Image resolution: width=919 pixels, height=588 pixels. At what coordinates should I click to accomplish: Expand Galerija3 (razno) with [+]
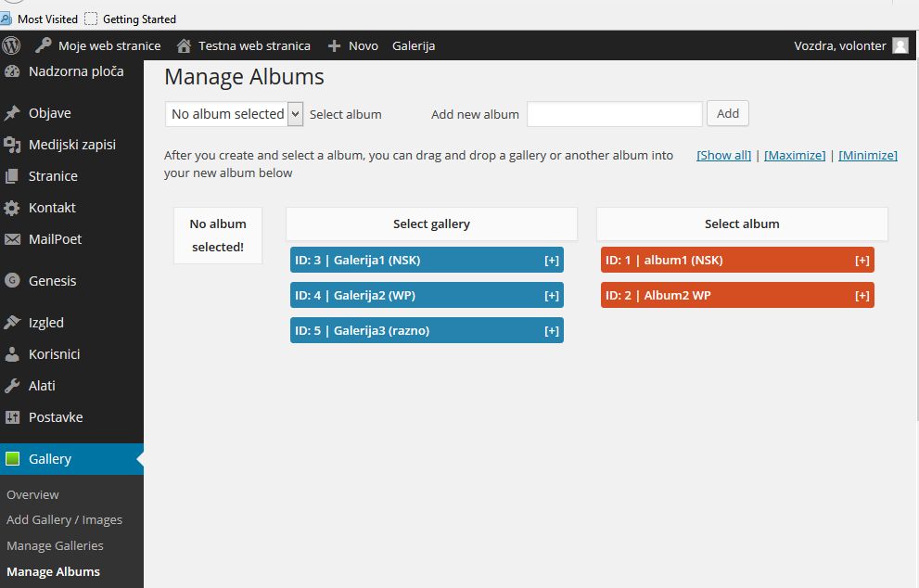point(552,331)
